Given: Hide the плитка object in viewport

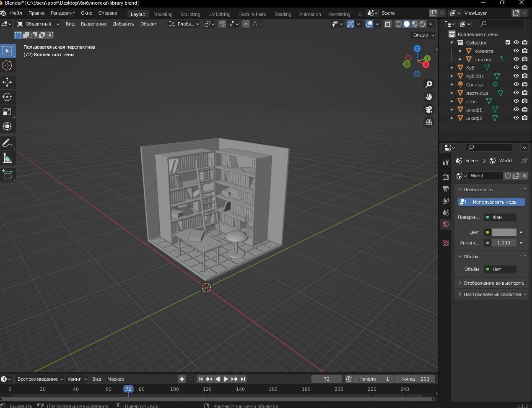Looking at the screenshot, I should (x=516, y=59).
